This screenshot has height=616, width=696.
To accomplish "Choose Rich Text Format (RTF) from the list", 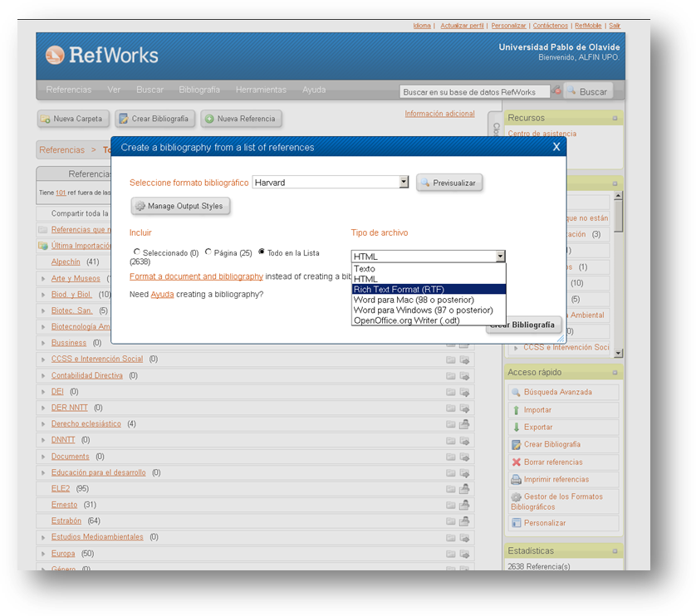I will click(x=429, y=290).
